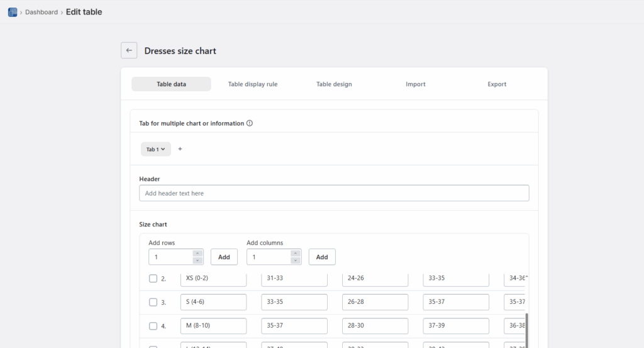Increase Add columns value with up arrow
This screenshot has width=644, height=348.
(296, 254)
